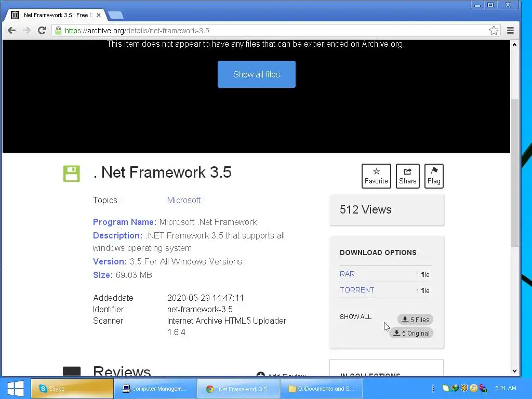The image size is (532, 399).
Task: Download the RAR file option
Action: 347,274
